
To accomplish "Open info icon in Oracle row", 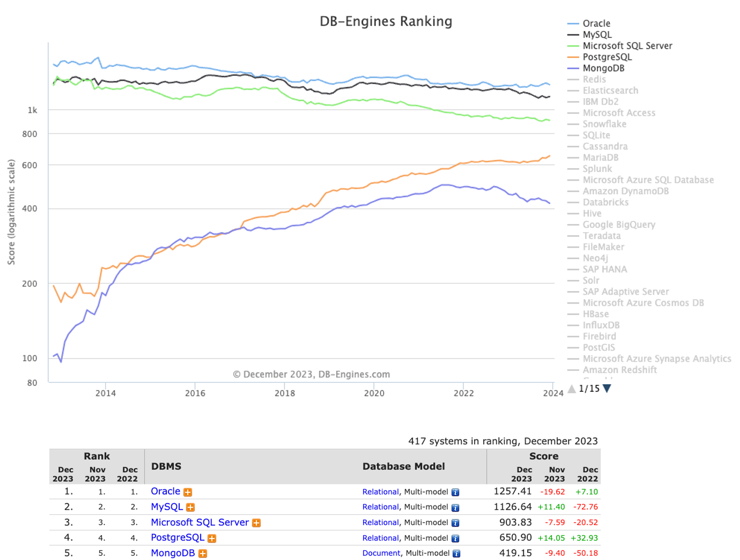I will [x=455, y=492].
